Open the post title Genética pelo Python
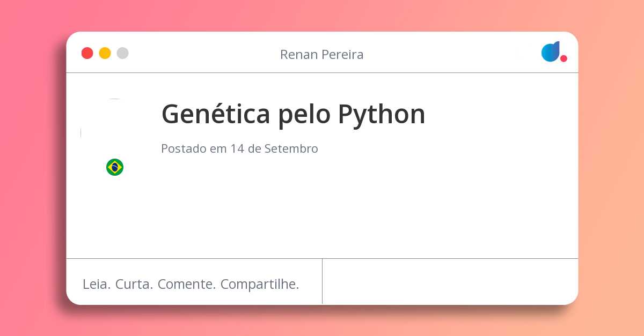644x336 pixels. (294, 115)
